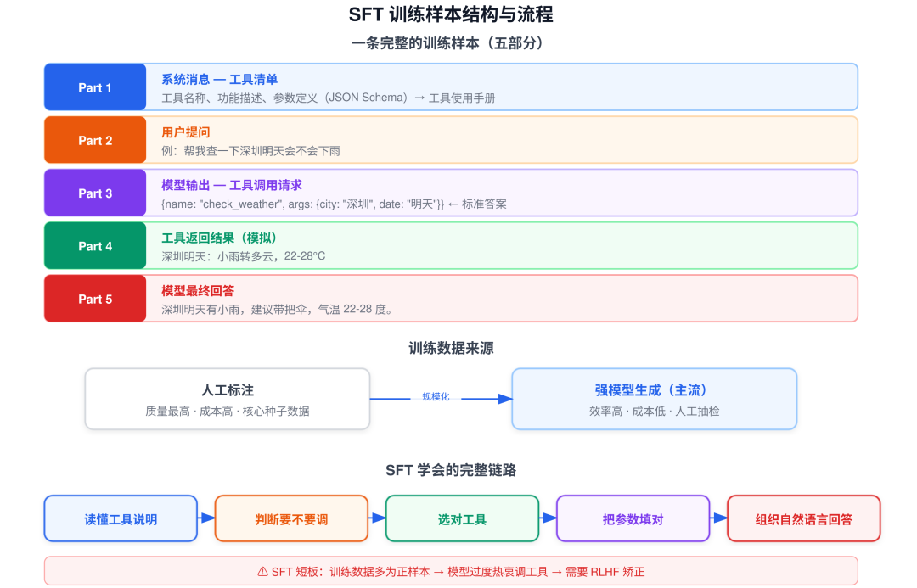Viewport: 917px width, 588px height.
Task: Click the red Part 5 label
Action: (95, 299)
